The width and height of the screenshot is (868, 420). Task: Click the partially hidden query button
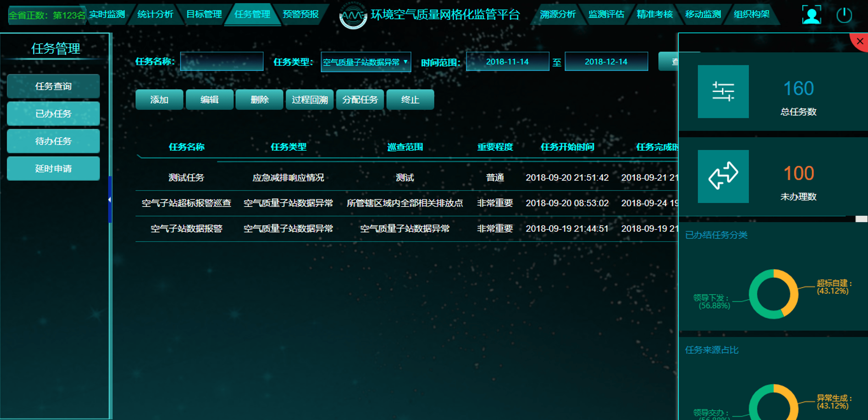tap(669, 62)
